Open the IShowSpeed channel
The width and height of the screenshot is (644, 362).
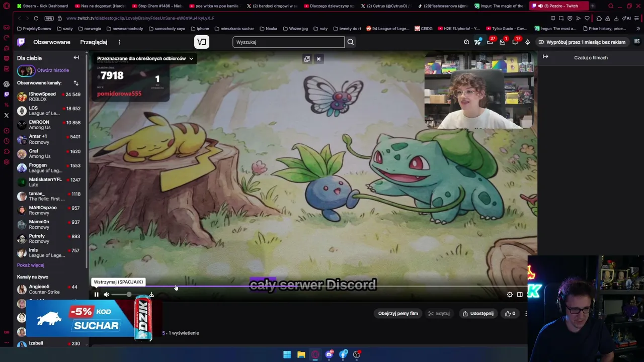click(49, 97)
